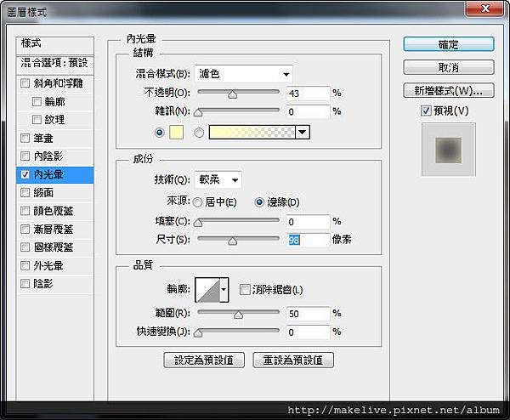Enable the 筆畫 checkbox
This screenshot has height=420, width=510.
25,138
